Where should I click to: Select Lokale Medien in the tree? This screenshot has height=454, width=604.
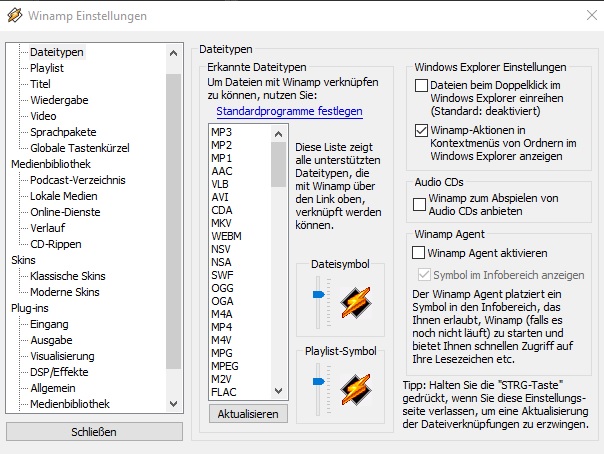64,196
